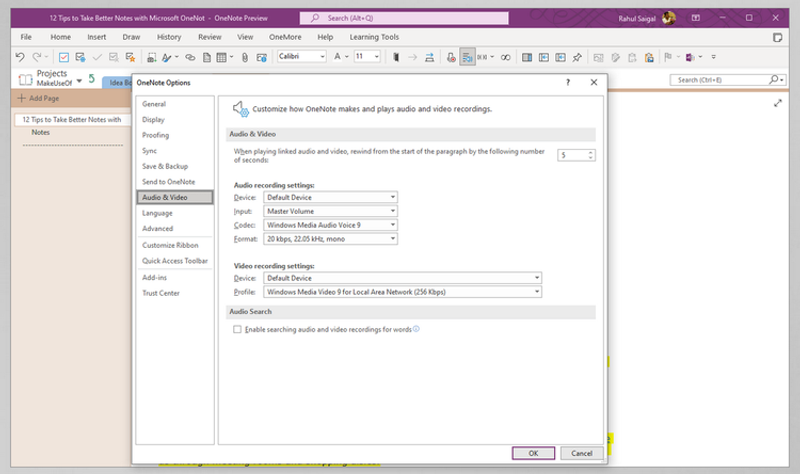Open the Codec Windows Media Audio Voice 9 dropdown

click(330, 224)
